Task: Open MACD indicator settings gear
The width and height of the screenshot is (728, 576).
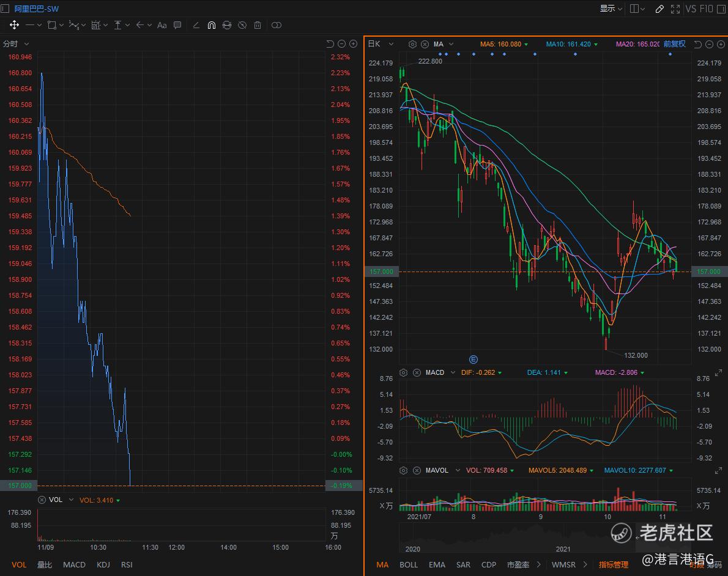Action: (404, 373)
